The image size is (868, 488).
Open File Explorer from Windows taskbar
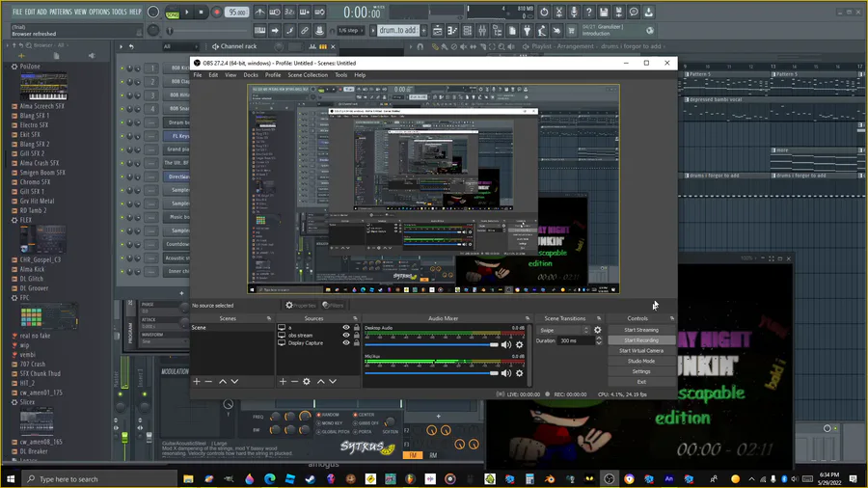188,478
